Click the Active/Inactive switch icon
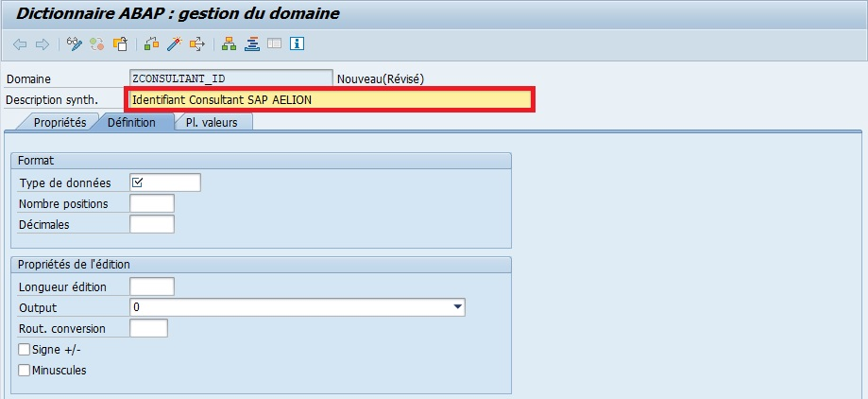The image size is (868, 399). pos(97,43)
